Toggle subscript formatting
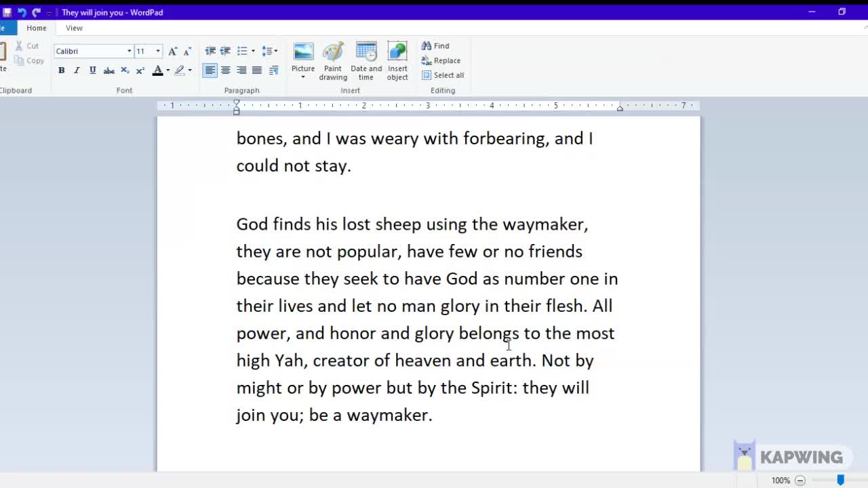The image size is (868, 488). (125, 70)
